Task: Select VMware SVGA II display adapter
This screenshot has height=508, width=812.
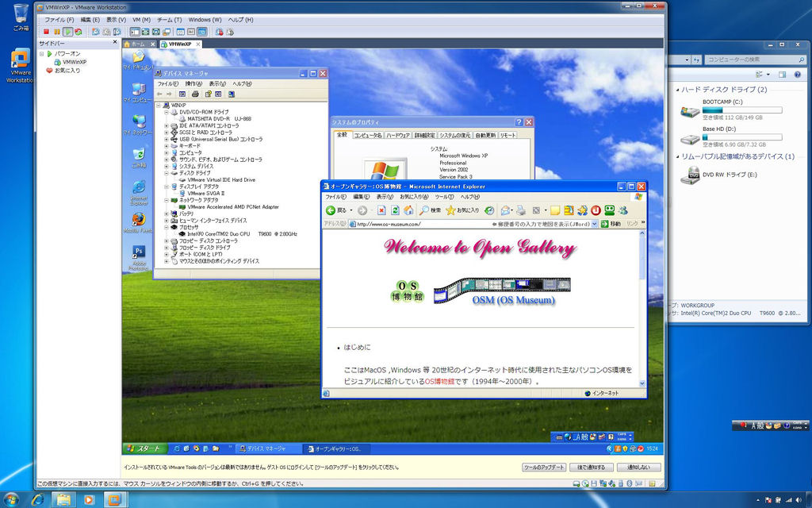Action: tap(205, 194)
